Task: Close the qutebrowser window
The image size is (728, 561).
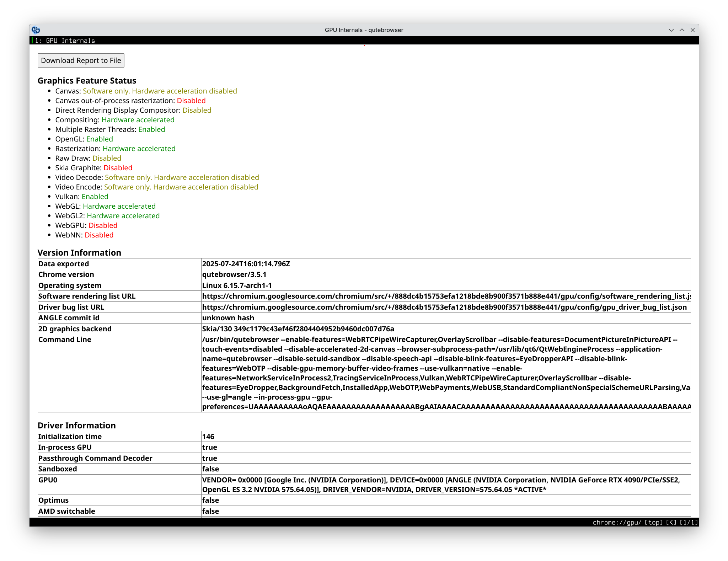Action: point(692,30)
